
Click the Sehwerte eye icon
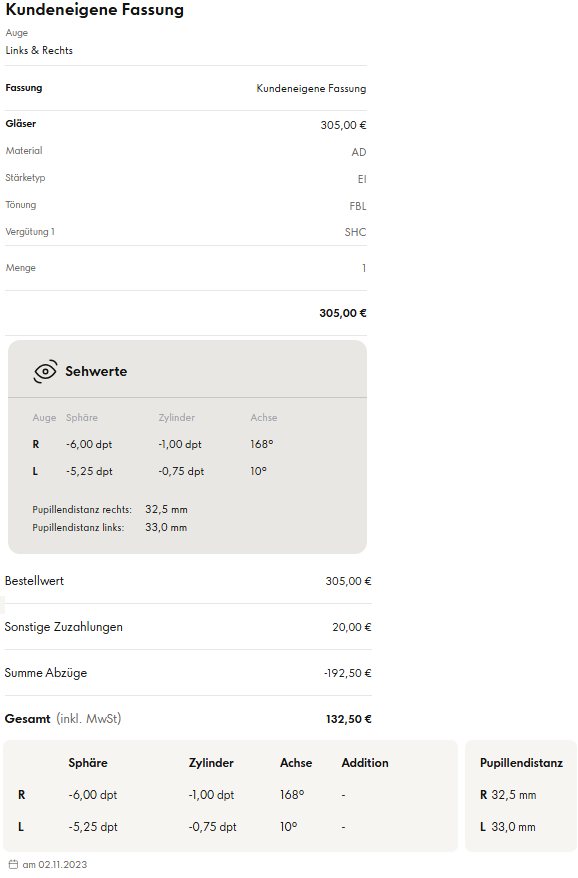(45, 371)
